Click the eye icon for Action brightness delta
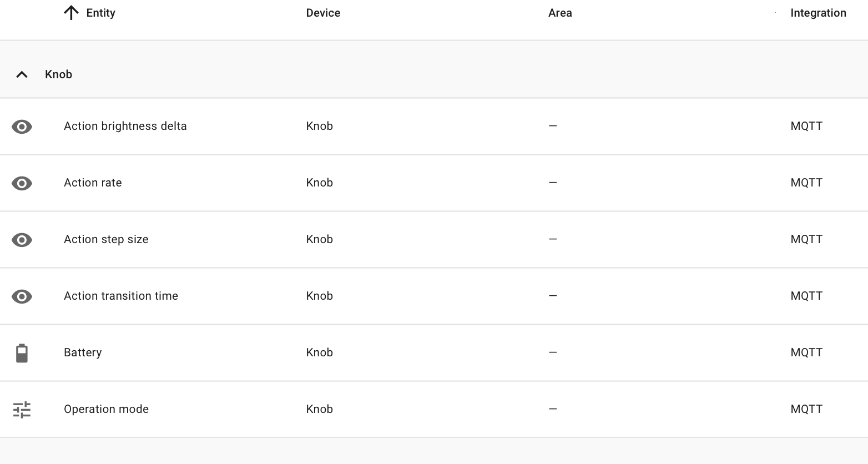The width and height of the screenshot is (868, 464). click(22, 127)
